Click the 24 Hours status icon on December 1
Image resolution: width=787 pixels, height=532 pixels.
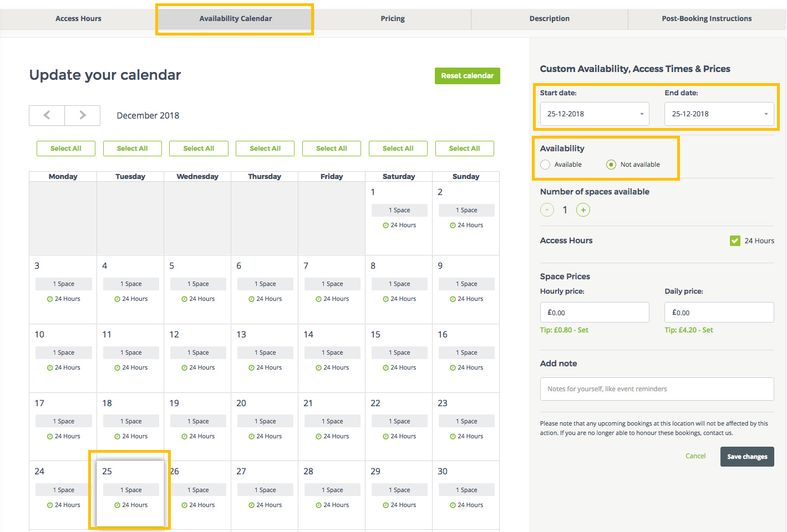387,225
